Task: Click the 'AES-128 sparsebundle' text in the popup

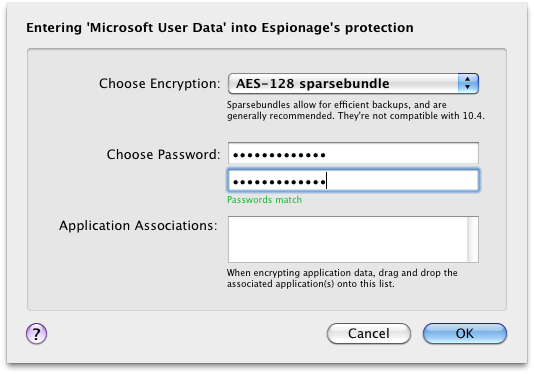Action: coord(312,83)
